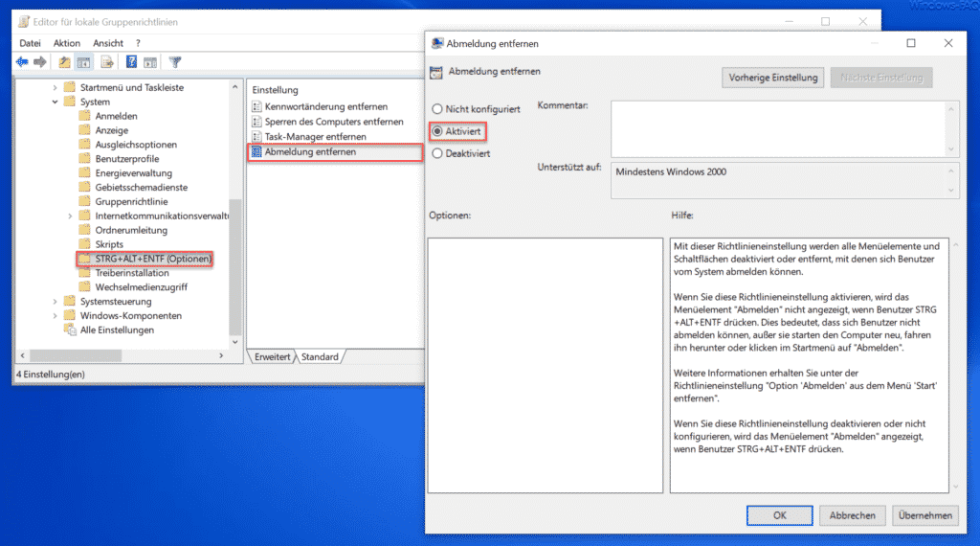Toggle the show/hide action pane icon

150,62
